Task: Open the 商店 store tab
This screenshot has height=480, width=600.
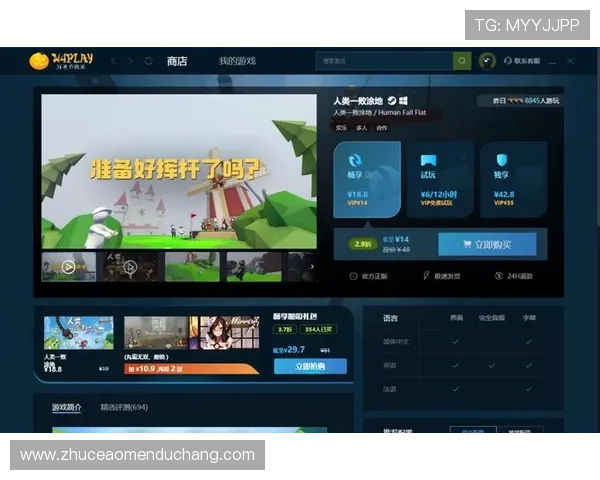Action: 177,61
